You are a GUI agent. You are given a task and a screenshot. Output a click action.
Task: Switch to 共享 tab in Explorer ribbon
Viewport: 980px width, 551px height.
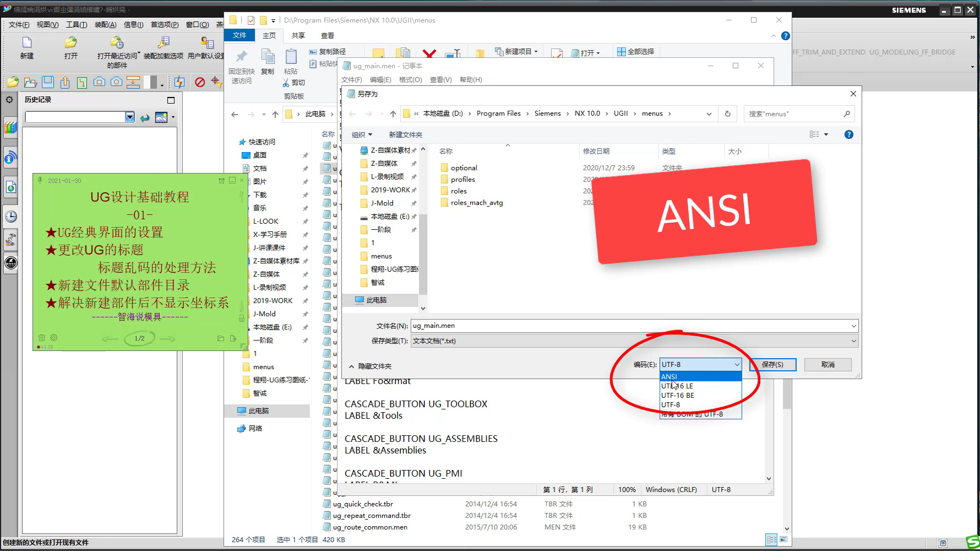298,36
